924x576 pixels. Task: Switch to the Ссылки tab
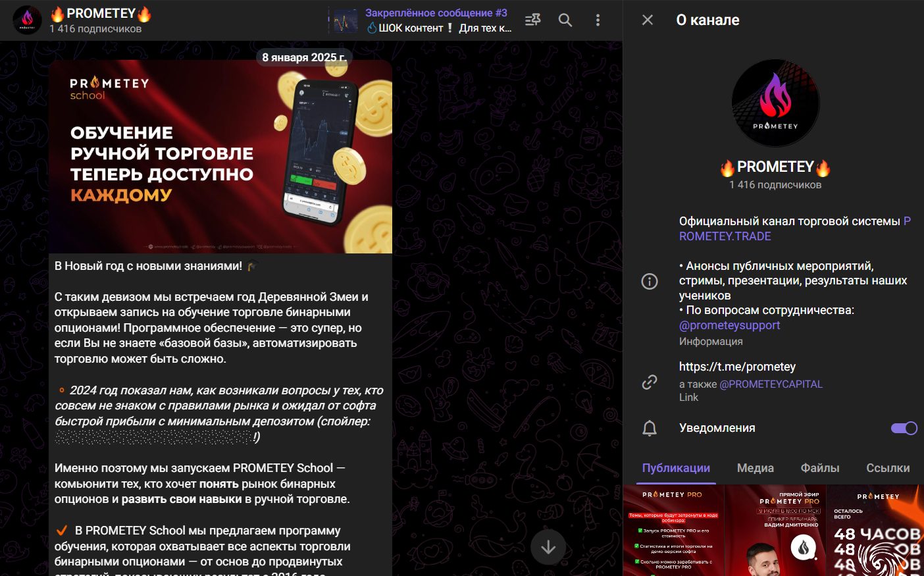[x=887, y=468]
